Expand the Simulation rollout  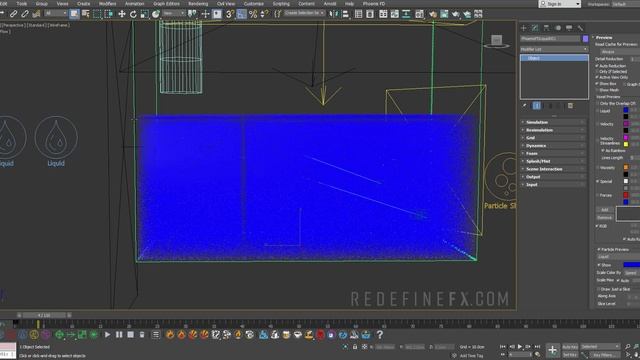pos(553,122)
